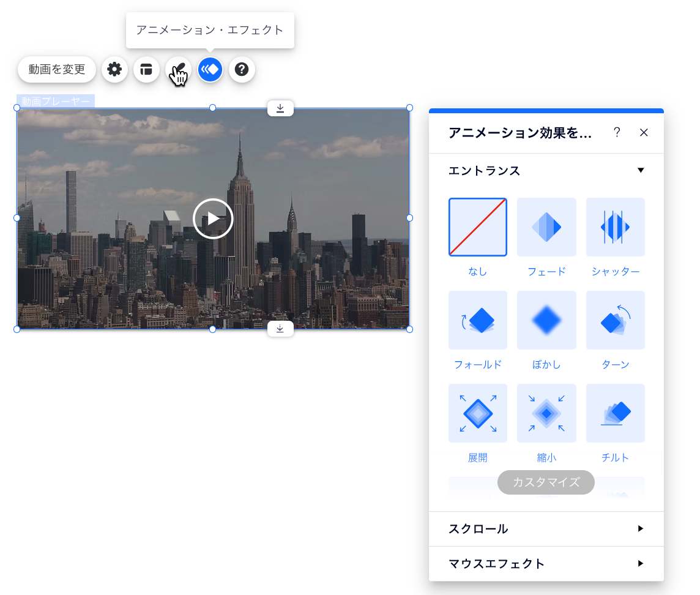Click the アニメーション効果を... panel title

520,133
